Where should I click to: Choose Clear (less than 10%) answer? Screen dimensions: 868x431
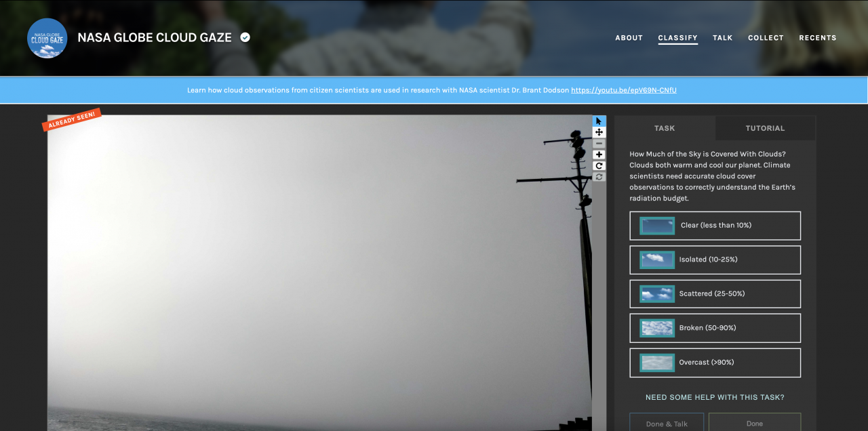click(715, 226)
